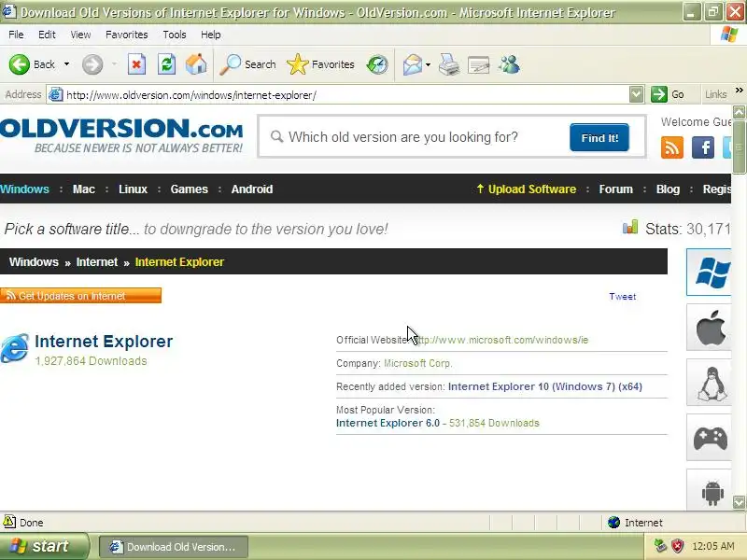
Task: Open the official Microsoft website link
Action: tap(502, 340)
